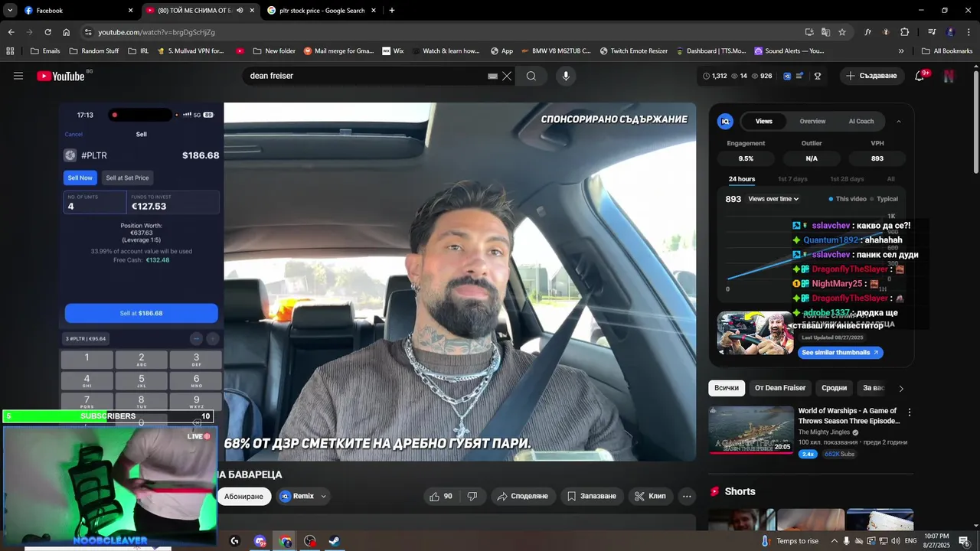Click See similar thumbnails link
The image size is (980, 551).
841,353
